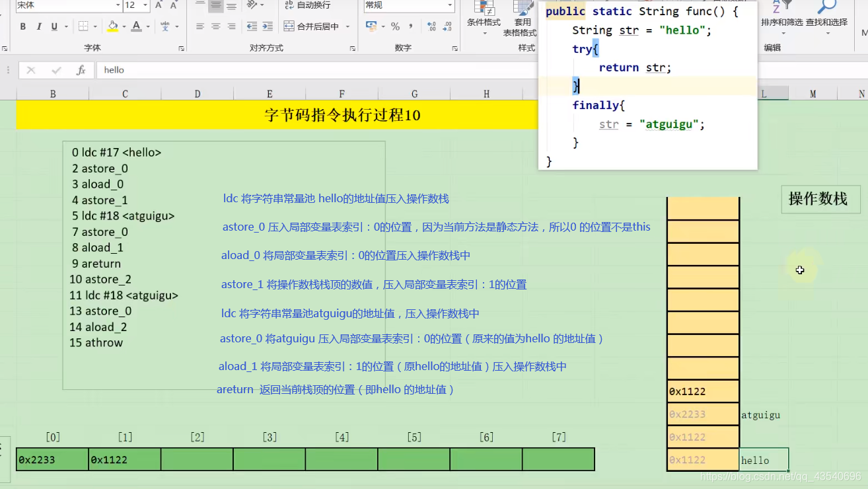This screenshot has height=489, width=868.
Task: Click the phonetic guide (wén) icon
Action: pyautogui.click(x=164, y=26)
